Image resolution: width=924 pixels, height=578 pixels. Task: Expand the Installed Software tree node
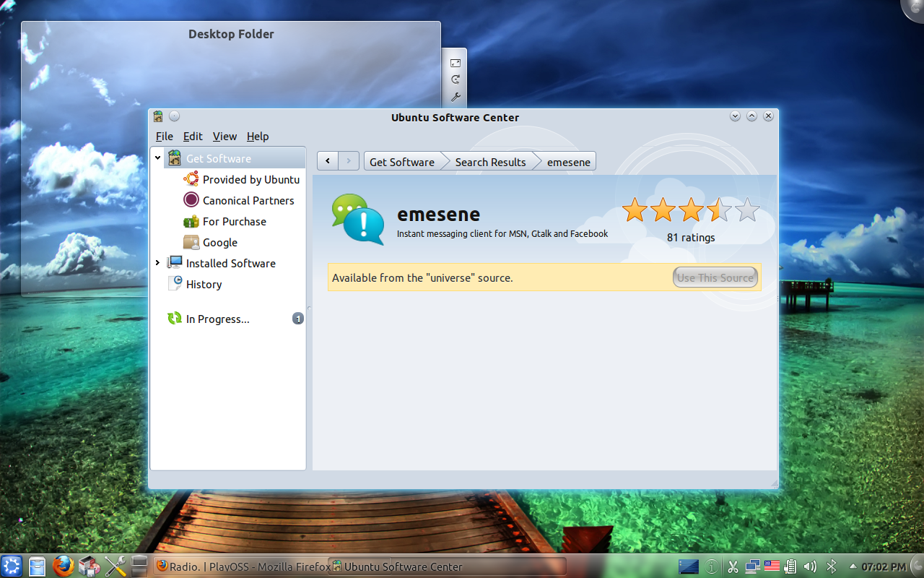(157, 263)
